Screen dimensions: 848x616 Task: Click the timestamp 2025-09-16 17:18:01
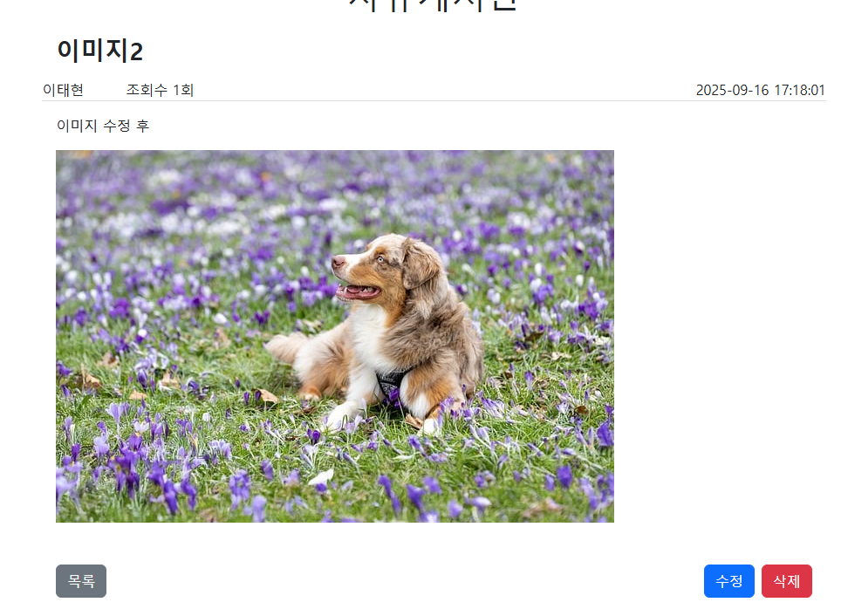(x=761, y=90)
